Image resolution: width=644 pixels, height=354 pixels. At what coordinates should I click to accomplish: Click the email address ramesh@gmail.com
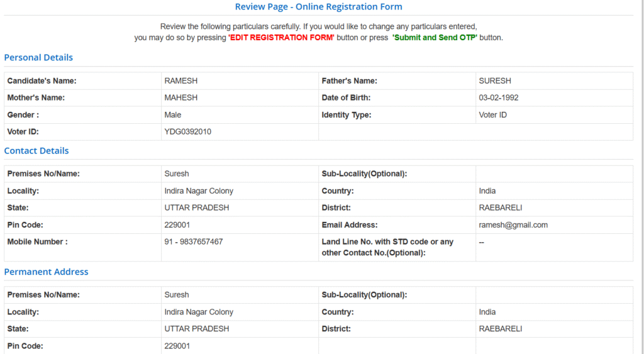(x=513, y=225)
